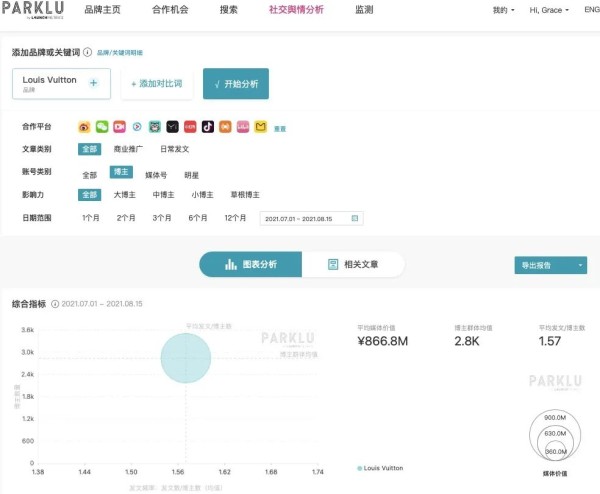Click the Louis Vuitton legend dot
Image resolution: width=600 pixels, height=494 pixels.
359,468
